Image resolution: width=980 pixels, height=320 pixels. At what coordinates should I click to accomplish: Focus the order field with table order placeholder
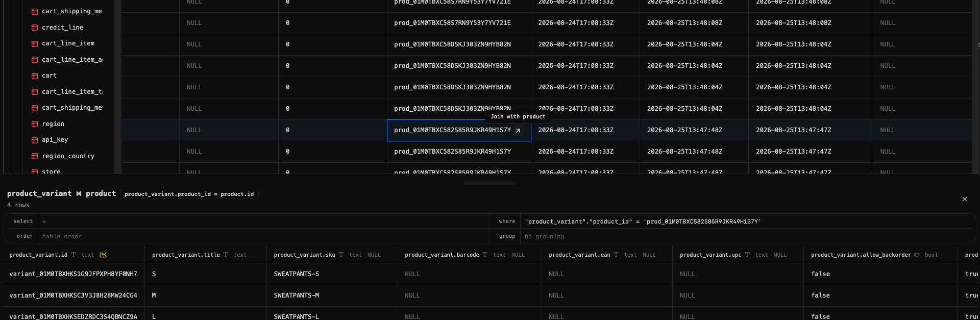263,236
